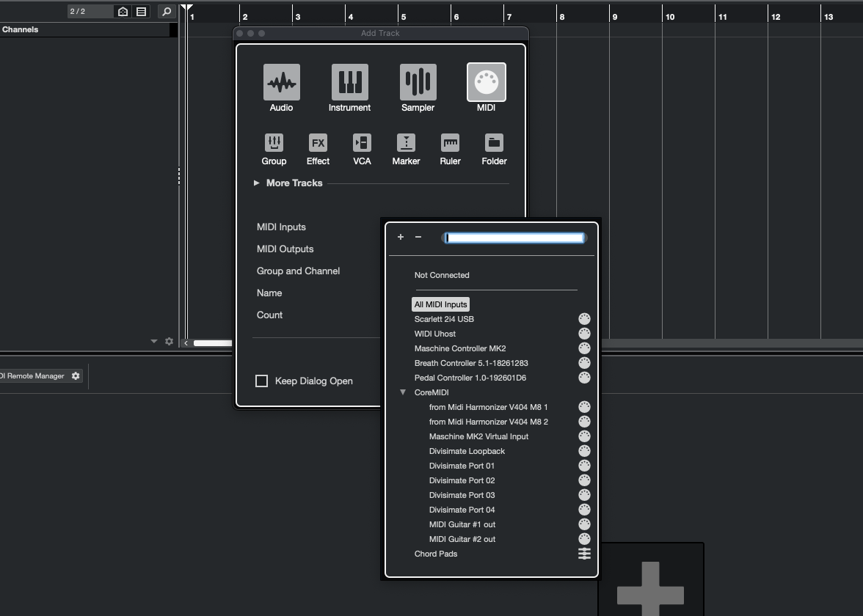
Task: Click the 2 / 2 track count display
Action: click(90, 12)
